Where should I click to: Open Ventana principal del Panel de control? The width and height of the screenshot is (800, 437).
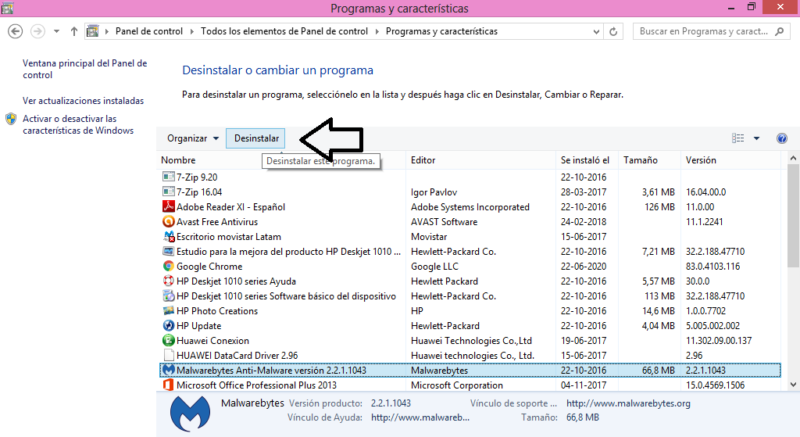(85, 69)
